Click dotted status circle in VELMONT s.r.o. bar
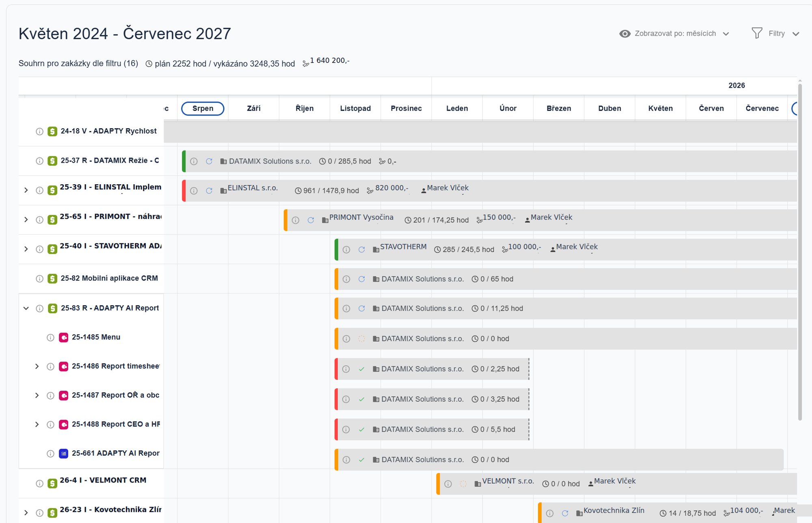The height and width of the screenshot is (523, 812). [x=463, y=484]
